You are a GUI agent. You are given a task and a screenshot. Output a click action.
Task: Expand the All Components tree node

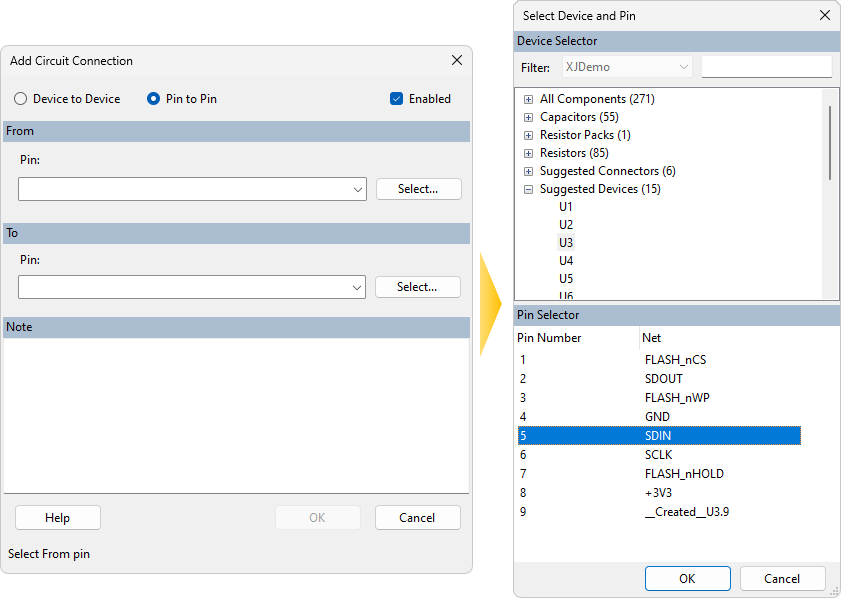point(528,99)
